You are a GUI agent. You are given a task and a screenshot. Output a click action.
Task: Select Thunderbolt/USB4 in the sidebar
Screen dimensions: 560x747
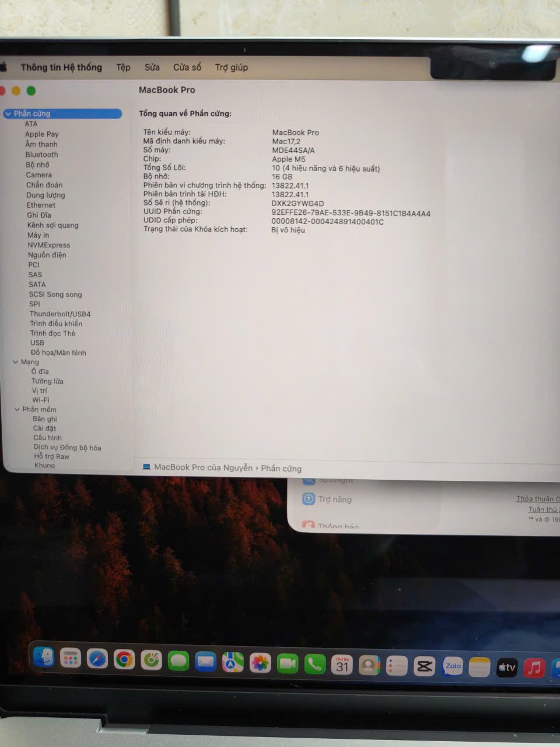point(60,314)
